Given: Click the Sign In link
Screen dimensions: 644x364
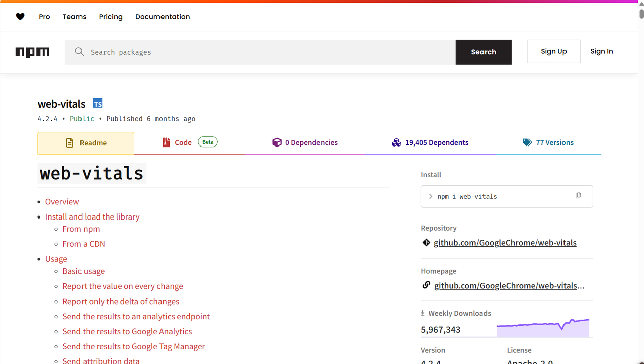Looking at the screenshot, I should coord(602,51).
